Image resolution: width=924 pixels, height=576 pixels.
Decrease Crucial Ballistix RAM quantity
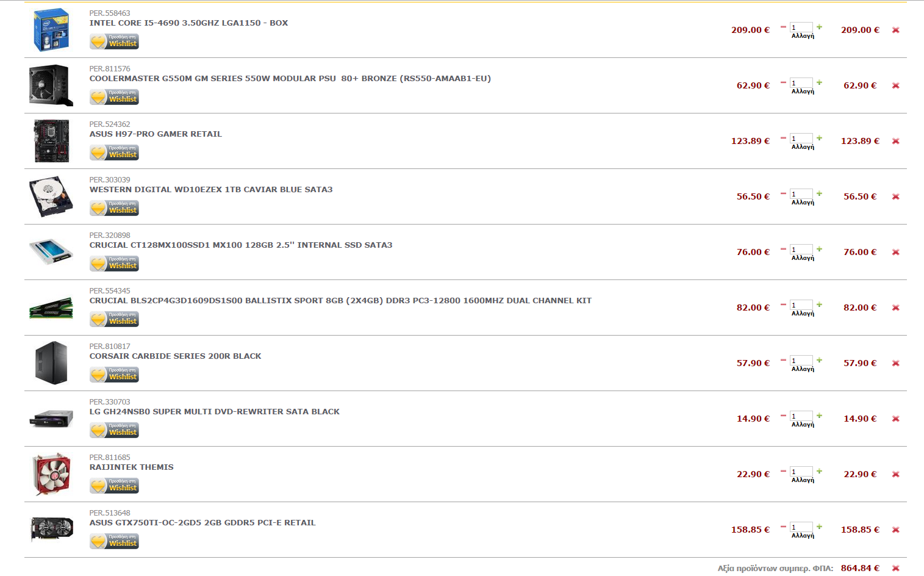click(783, 304)
